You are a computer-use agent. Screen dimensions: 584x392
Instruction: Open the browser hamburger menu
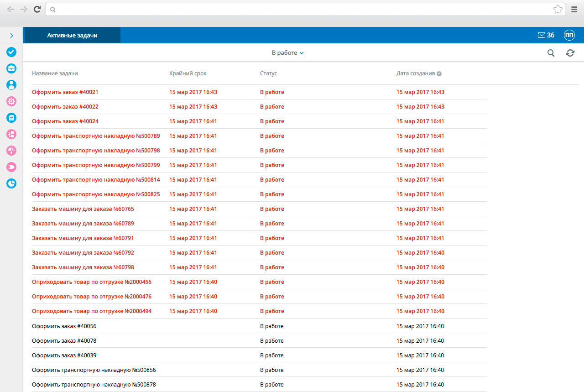coord(574,9)
